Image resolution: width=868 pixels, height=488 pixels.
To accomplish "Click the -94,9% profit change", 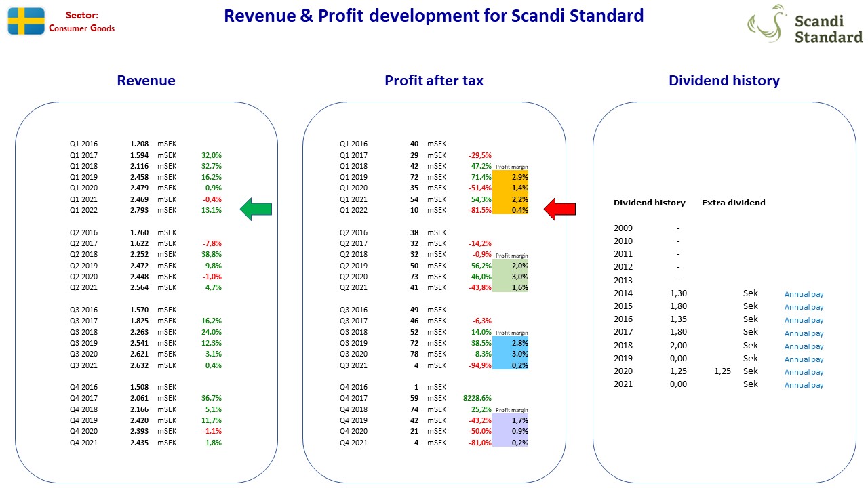I will 480,365.
